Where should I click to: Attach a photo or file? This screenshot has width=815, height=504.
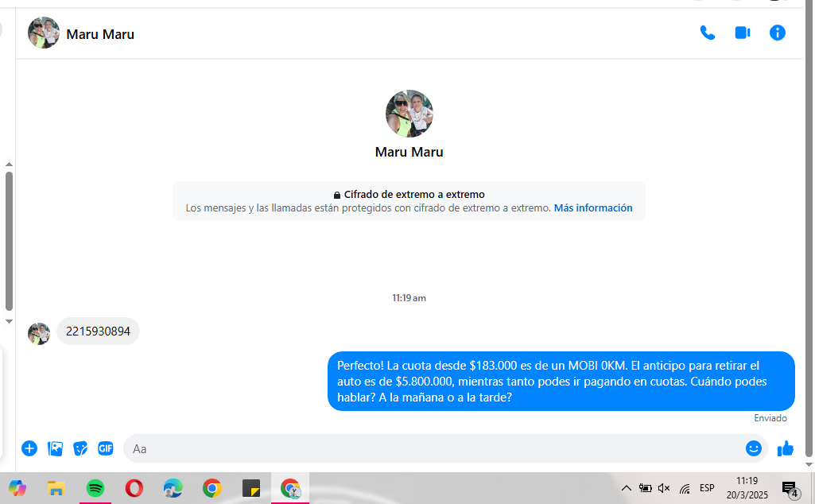tap(55, 448)
